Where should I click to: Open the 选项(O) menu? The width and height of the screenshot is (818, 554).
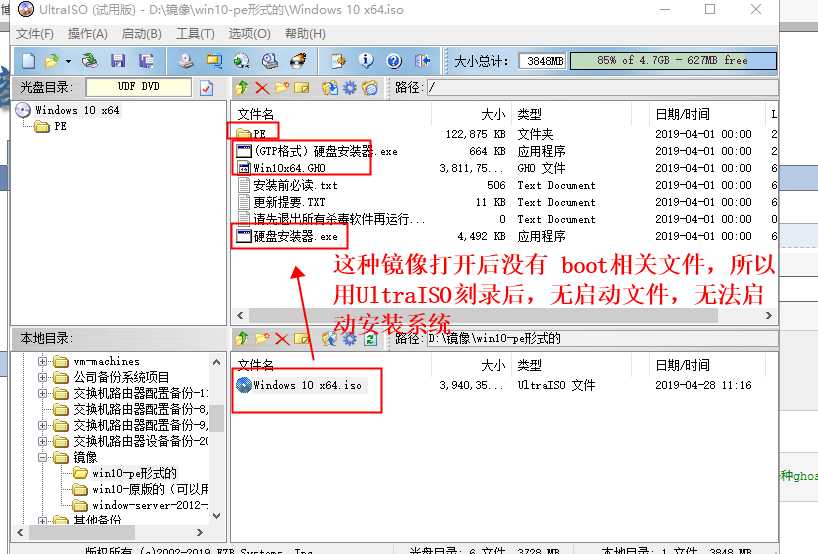coord(249,34)
